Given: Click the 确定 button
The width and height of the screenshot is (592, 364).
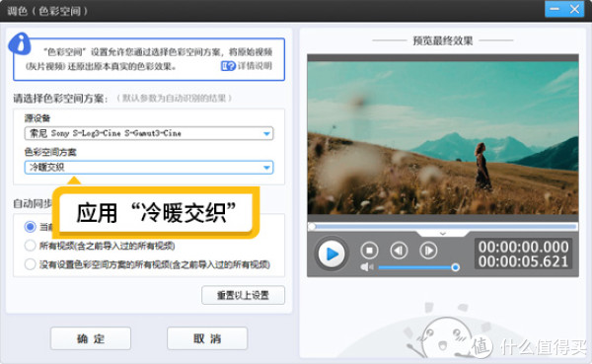Looking at the screenshot, I should click(x=91, y=338).
